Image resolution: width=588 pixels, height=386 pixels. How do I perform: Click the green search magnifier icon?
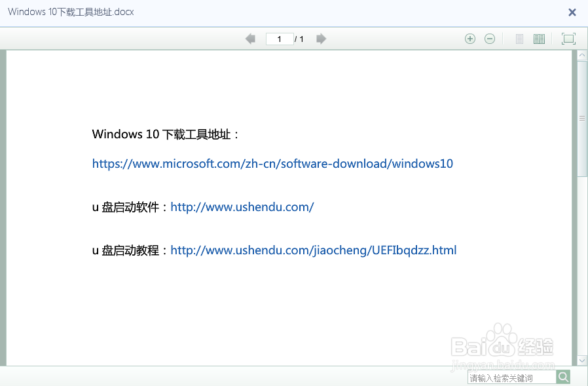[x=563, y=377]
